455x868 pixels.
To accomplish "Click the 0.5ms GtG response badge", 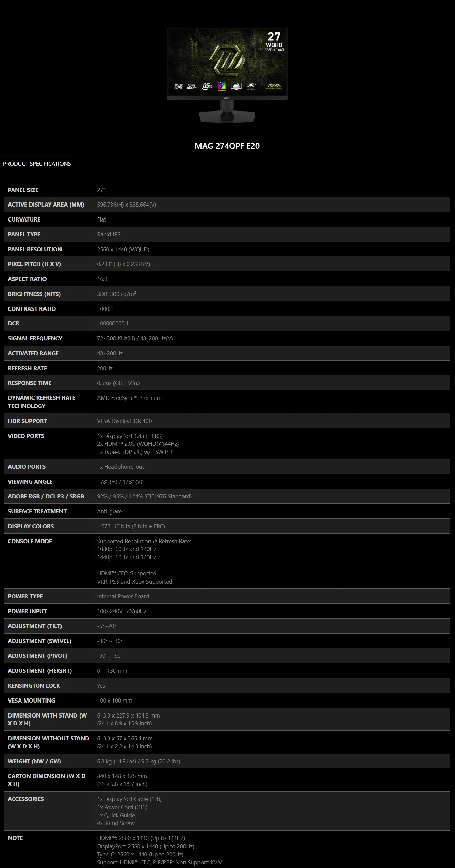I will click(207, 87).
